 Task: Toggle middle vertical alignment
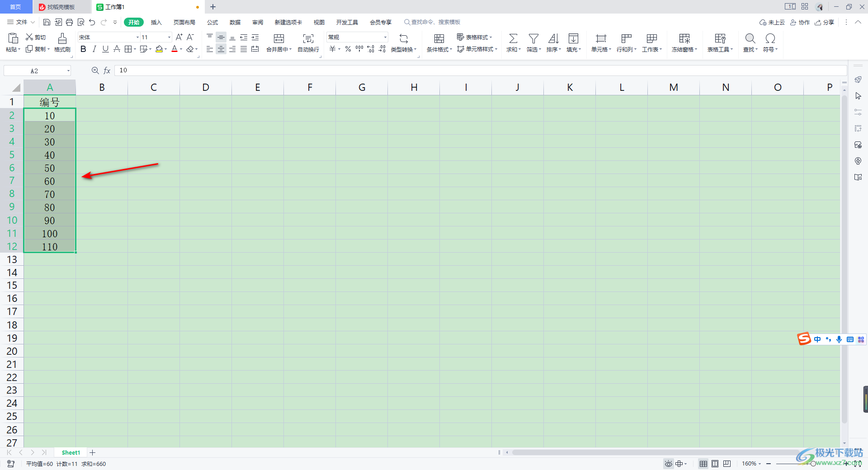(x=221, y=37)
